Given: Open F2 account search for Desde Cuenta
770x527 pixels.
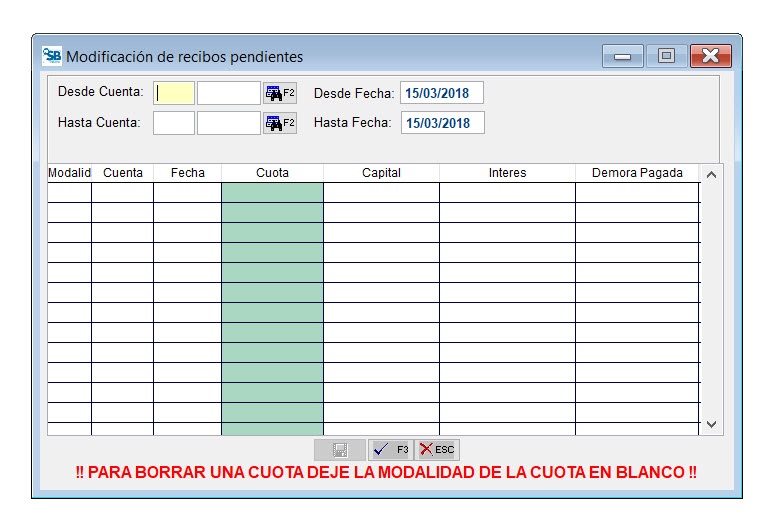Looking at the screenshot, I should tap(280, 93).
